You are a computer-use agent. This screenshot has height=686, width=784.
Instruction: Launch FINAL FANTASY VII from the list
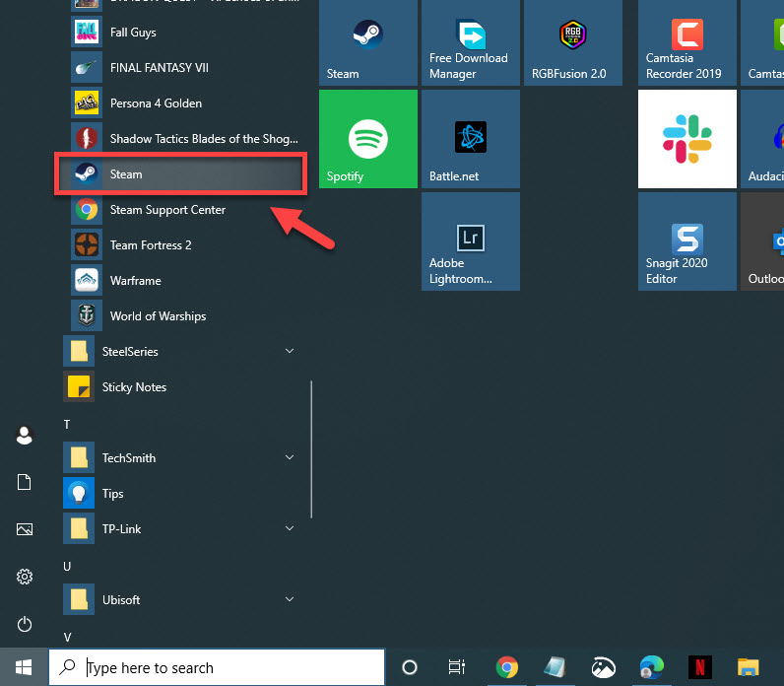click(185, 68)
